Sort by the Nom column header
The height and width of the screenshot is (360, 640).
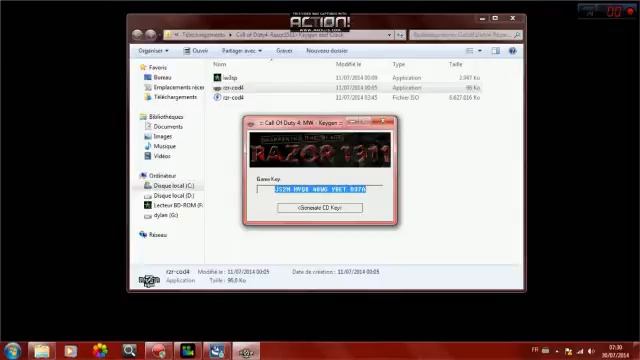click(220, 64)
